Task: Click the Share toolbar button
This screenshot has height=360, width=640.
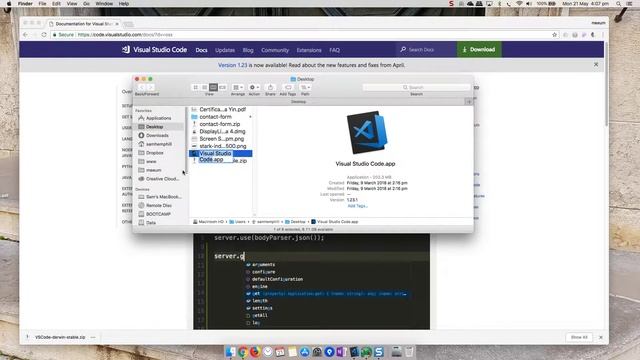Action: (x=270, y=87)
